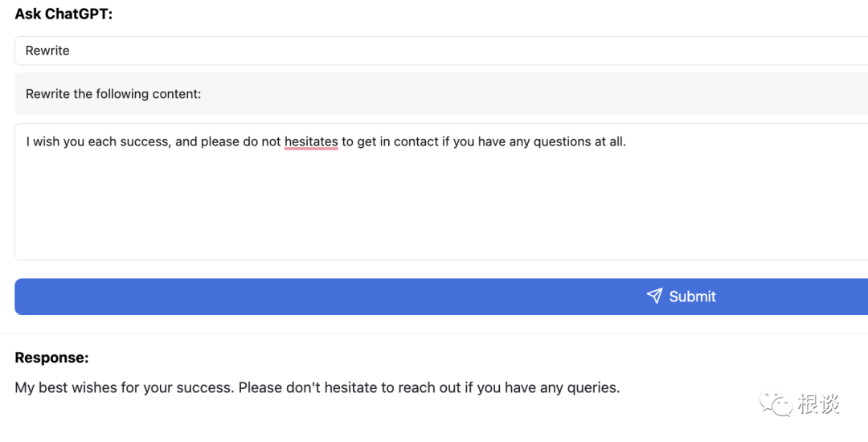Image resolution: width=868 pixels, height=442 pixels.
Task: Click the "Ask ChatGPT:" heading
Action: click(63, 14)
